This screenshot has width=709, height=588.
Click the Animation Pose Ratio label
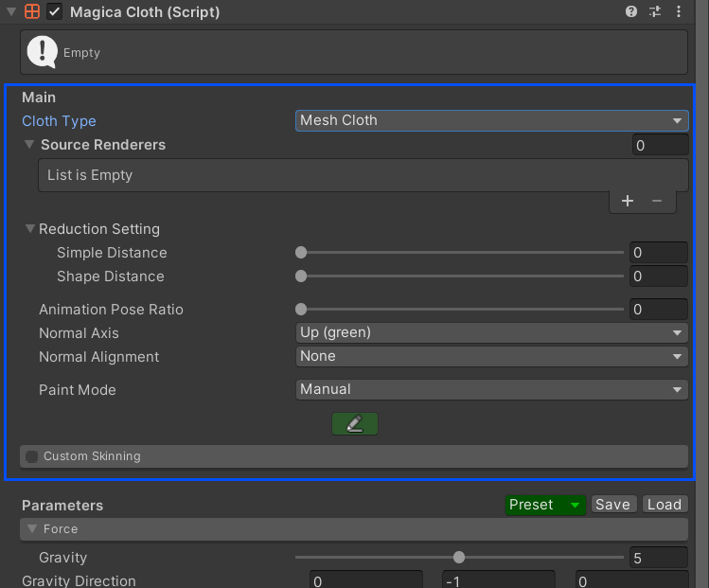tap(112, 310)
